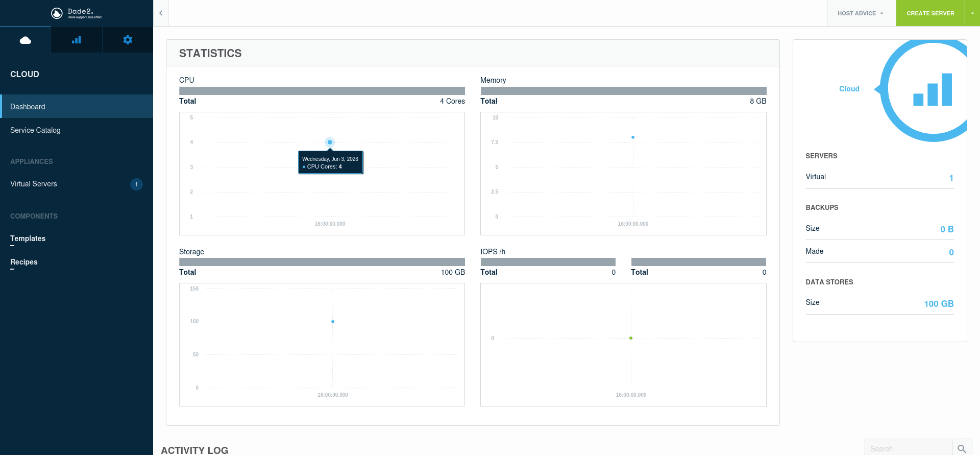This screenshot has height=455, width=980.
Task: Click the 8 GB memory total value
Action: 758,101
